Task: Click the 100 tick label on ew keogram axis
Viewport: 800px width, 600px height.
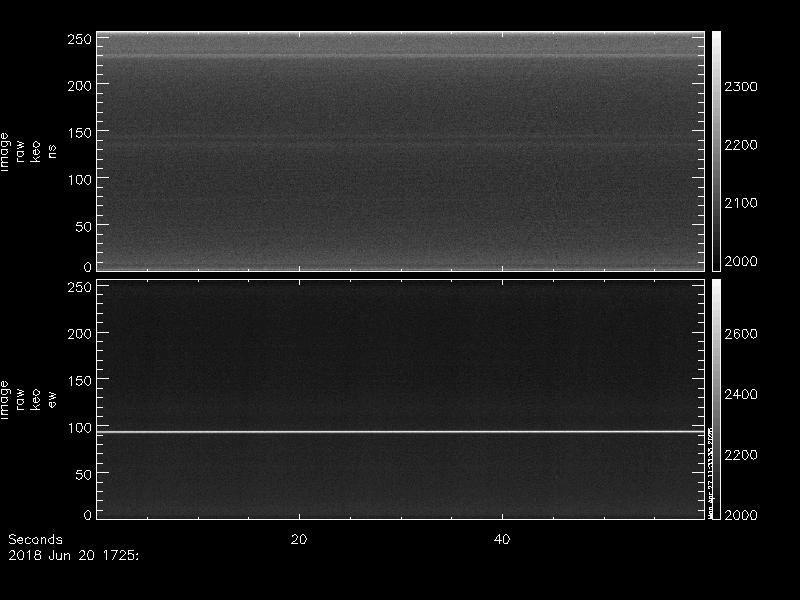Action: coord(79,428)
